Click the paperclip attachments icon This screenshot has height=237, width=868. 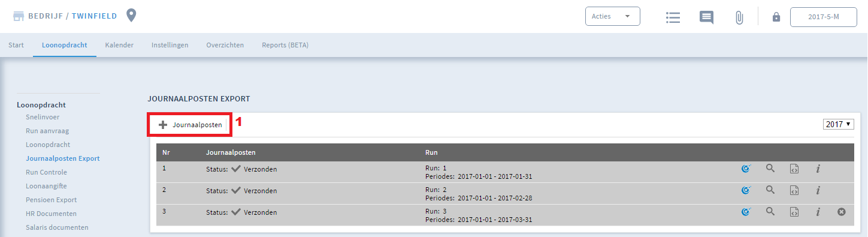739,17
